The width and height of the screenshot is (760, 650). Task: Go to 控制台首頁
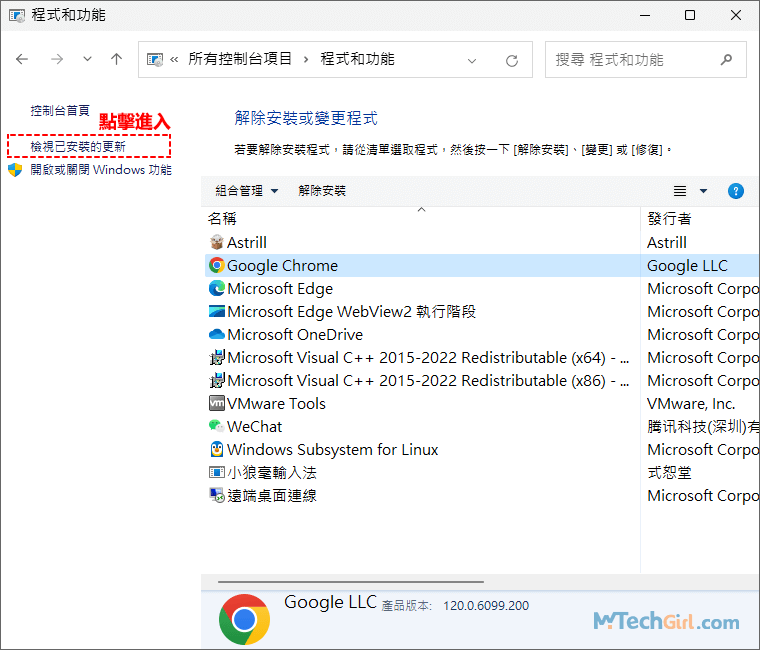coord(60,111)
